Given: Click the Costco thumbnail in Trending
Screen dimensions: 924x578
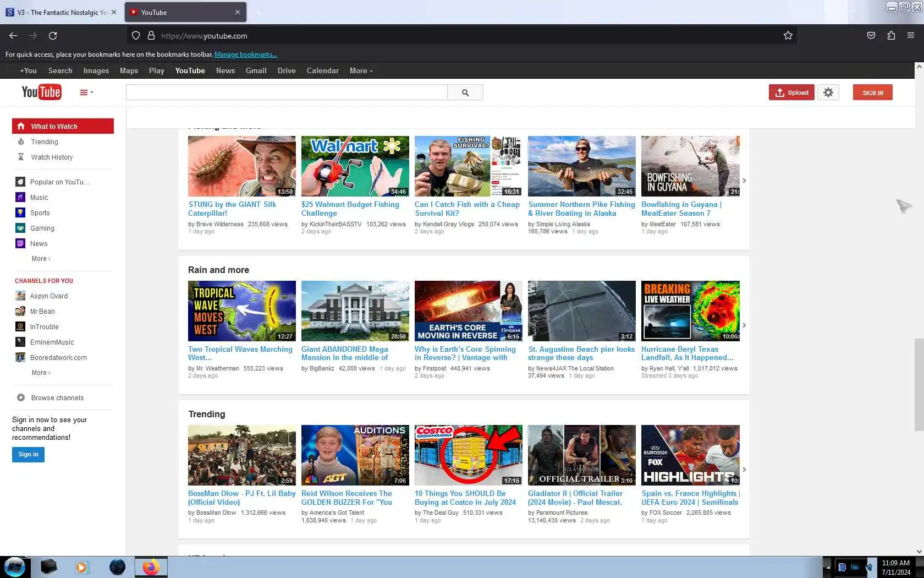Looking at the screenshot, I should point(469,455).
